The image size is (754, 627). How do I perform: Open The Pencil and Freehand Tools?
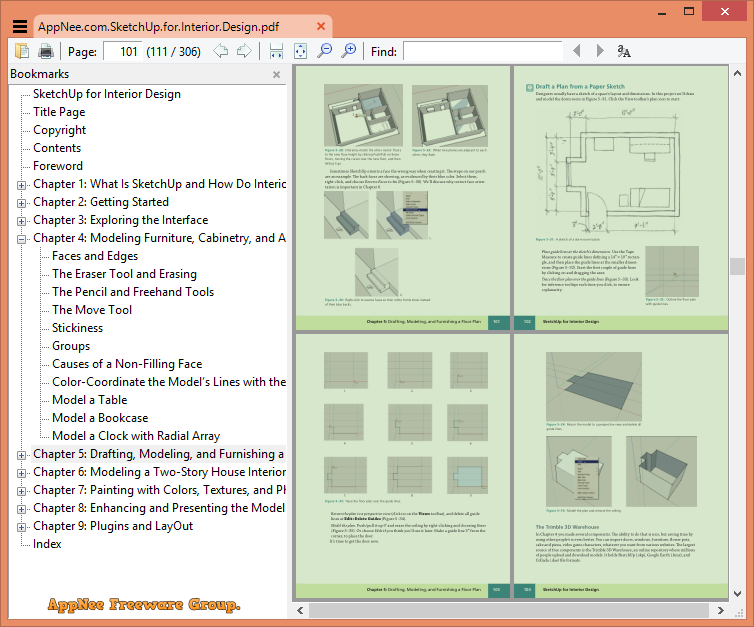point(133,292)
